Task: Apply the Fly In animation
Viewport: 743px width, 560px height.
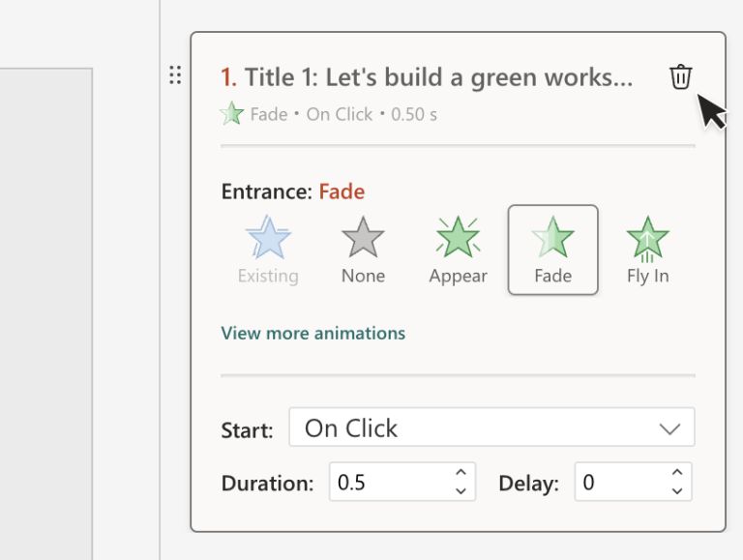Action: pyautogui.click(x=647, y=238)
